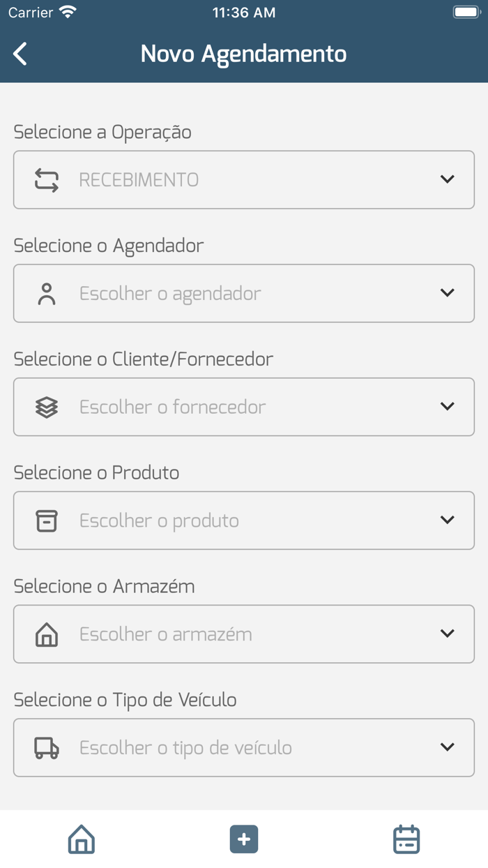Viewport: 488px width, 868px height.
Task: Select the Recebimento operation swap-arrows icon
Action: (x=46, y=179)
